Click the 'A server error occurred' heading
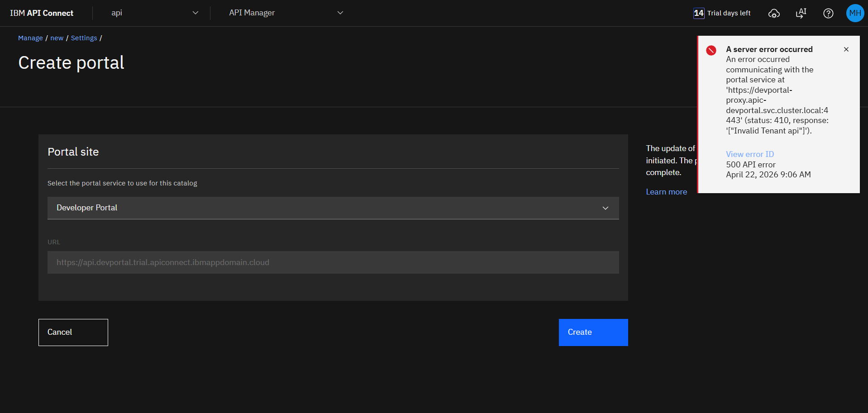 tap(769, 49)
